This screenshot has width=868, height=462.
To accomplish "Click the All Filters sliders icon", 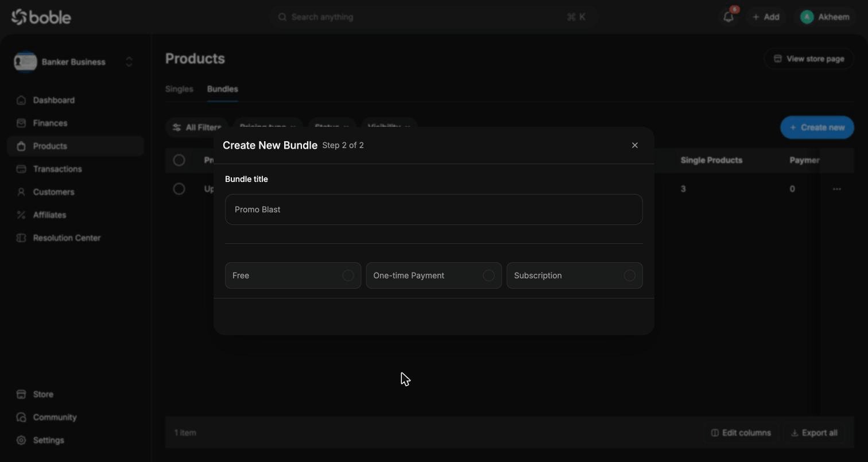I will click(177, 127).
